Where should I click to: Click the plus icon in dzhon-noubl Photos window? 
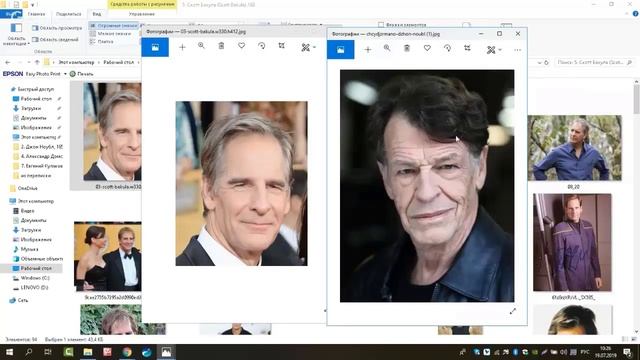(368, 50)
